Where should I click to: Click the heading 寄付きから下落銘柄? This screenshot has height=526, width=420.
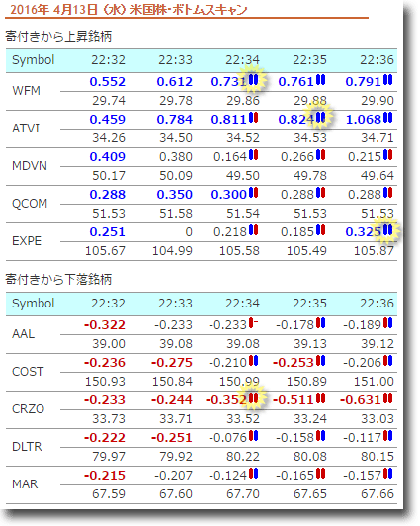coord(58,279)
